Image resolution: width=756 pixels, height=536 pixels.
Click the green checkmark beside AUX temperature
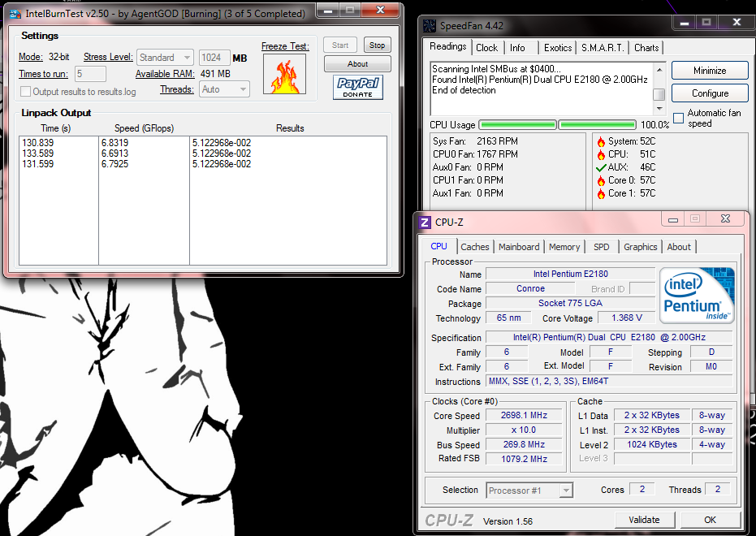tap(601, 168)
